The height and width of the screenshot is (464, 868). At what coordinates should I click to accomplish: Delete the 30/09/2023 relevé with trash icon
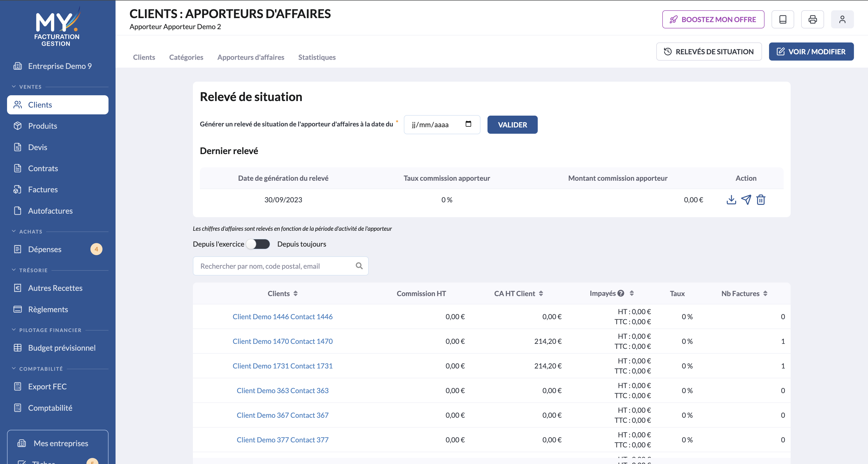pyautogui.click(x=761, y=200)
